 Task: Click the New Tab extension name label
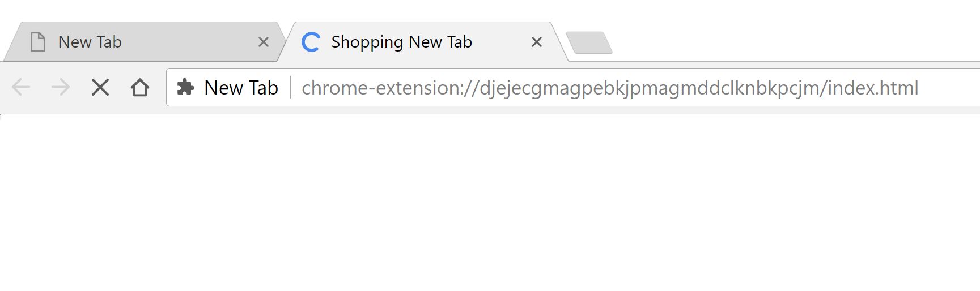pyautogui.click(x=241, y=88)
